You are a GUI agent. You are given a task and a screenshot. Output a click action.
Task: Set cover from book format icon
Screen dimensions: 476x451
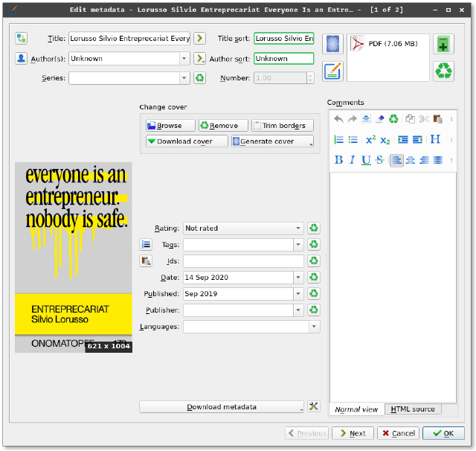click(x=332, y=44)
